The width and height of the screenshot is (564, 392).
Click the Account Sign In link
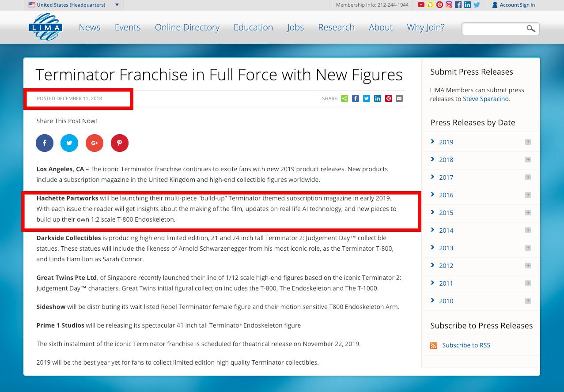(x=517, y=5)
